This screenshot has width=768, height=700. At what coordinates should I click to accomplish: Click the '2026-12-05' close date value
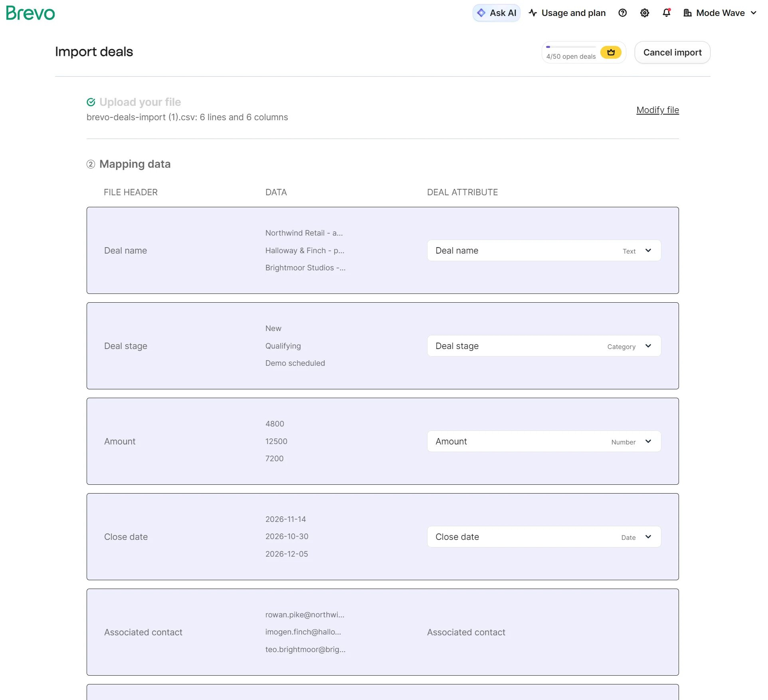(x=287, y=554)
